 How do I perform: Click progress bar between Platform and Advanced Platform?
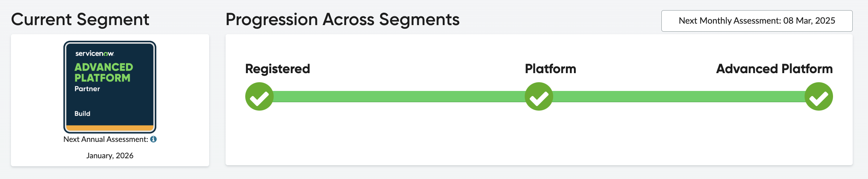pos(679,96)
